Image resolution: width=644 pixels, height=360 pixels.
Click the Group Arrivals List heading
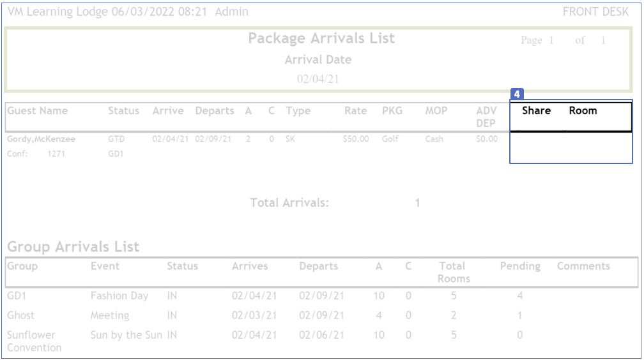(x=73, y=246)
